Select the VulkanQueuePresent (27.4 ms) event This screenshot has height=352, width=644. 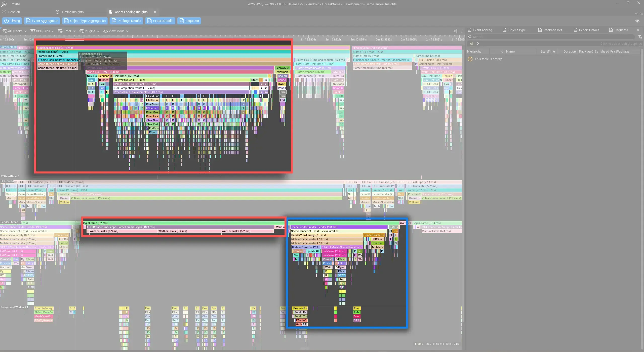tap(206, 198)
